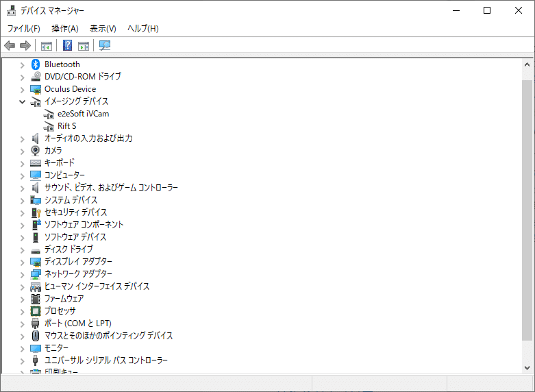The image size is (535, 392).
Task: Click the セキュリティ デバイス key icon
Action: [x=36, y=212]
